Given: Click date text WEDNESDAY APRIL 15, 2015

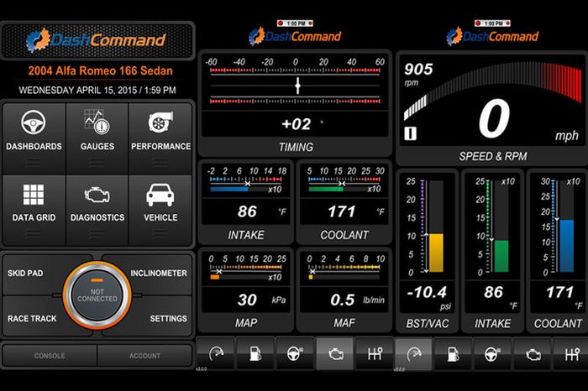Looking at the screenshot, I should point(77,91).
